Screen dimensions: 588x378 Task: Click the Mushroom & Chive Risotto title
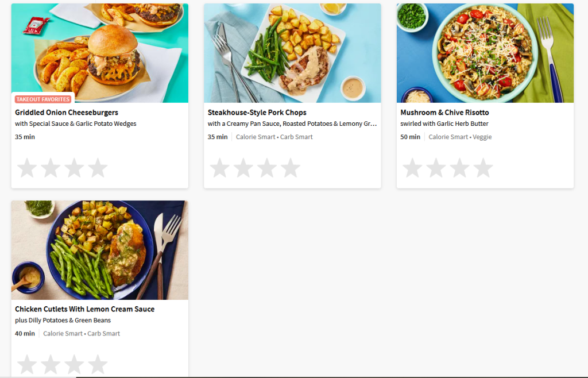point(444,113)
